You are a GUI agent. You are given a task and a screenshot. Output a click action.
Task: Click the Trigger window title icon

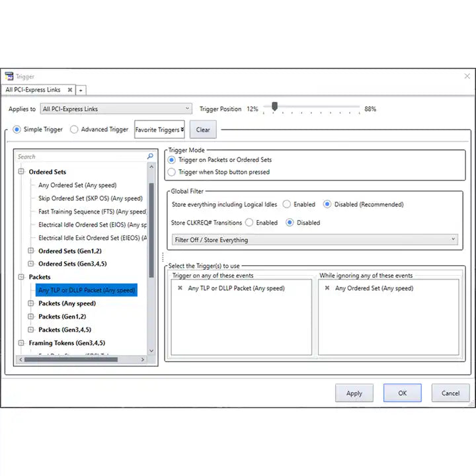9,77
